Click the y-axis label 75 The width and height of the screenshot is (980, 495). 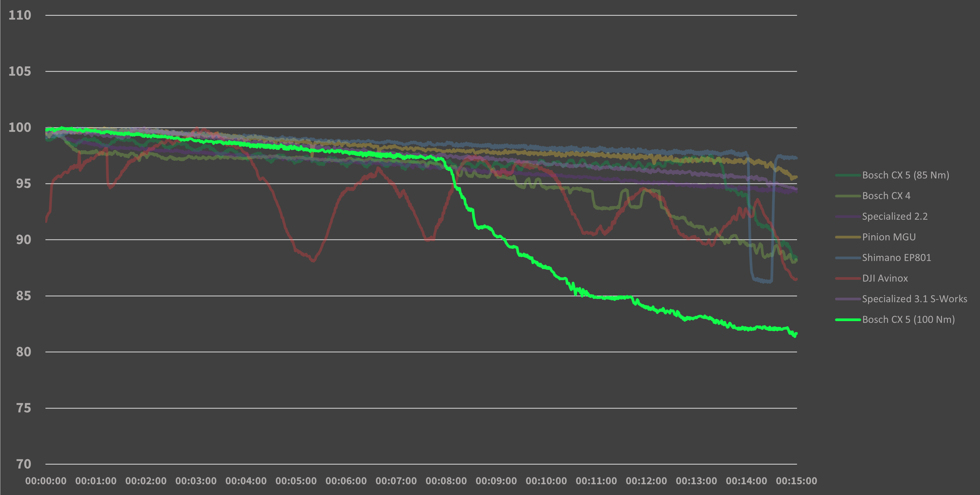[23, 408]
